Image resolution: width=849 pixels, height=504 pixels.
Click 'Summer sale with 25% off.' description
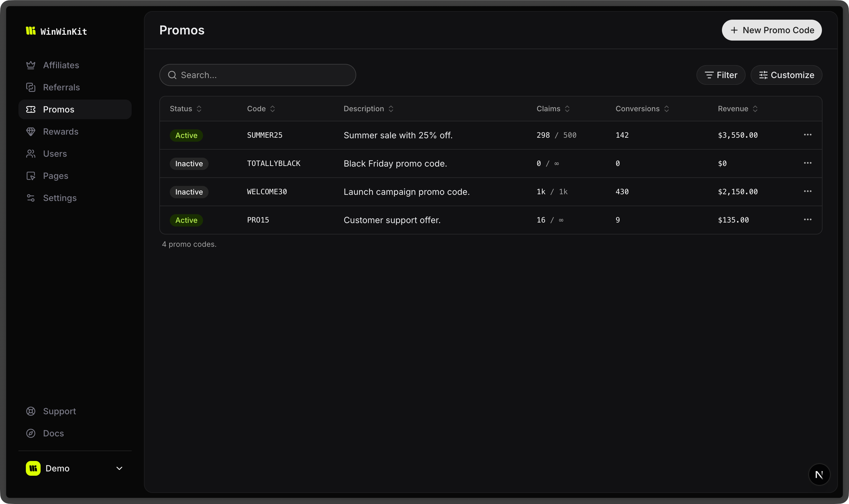click(x=398, y=135)
